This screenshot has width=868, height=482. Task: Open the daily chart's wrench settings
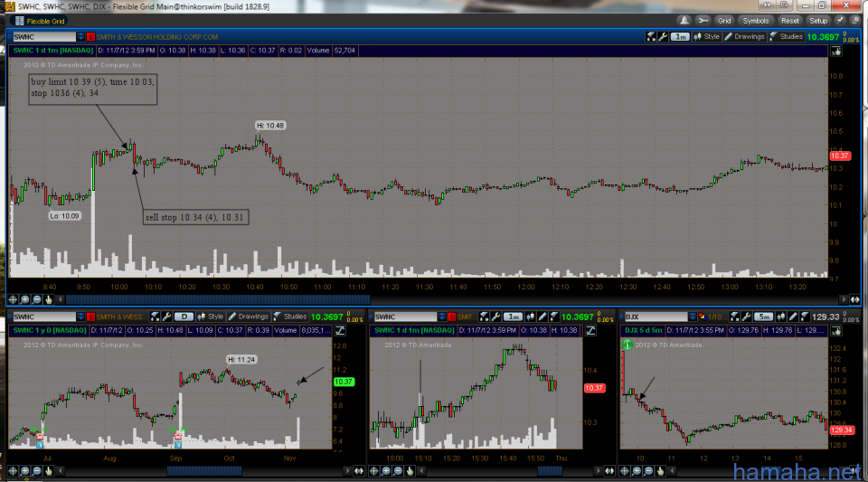166,317
